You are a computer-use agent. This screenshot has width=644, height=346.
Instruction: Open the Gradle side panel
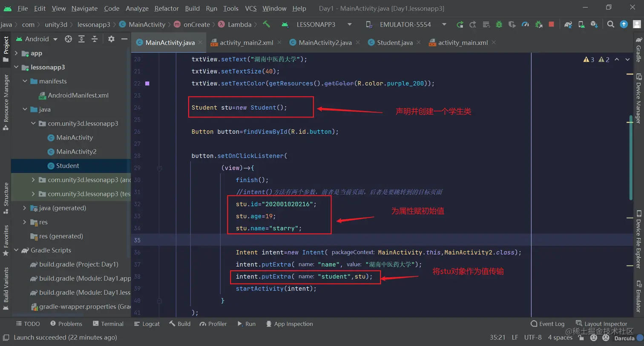click(x=638, y=50)
